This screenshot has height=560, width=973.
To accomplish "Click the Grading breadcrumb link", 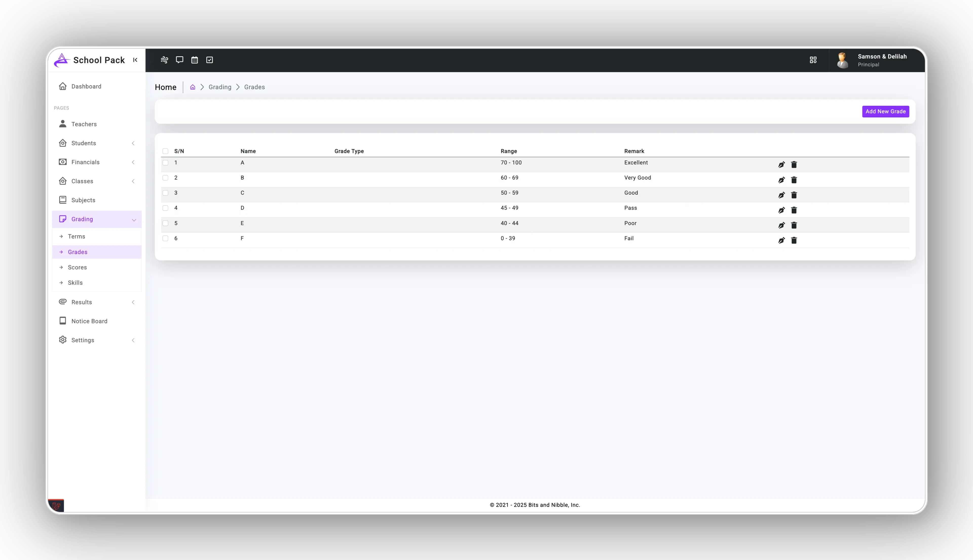I will pyautogui.click(x=220, y=87).
